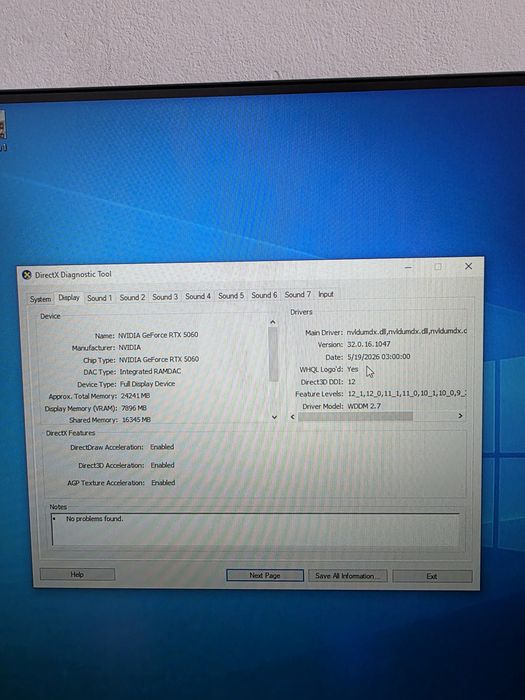
Task: Switch to the Input tab
Action: [x=326, y=294]
